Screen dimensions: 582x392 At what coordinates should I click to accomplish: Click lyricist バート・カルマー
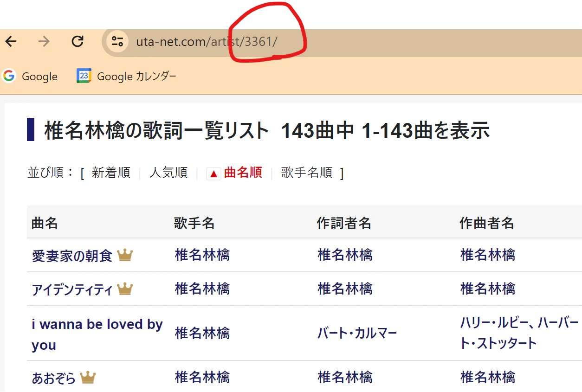[x=357, y=333]
